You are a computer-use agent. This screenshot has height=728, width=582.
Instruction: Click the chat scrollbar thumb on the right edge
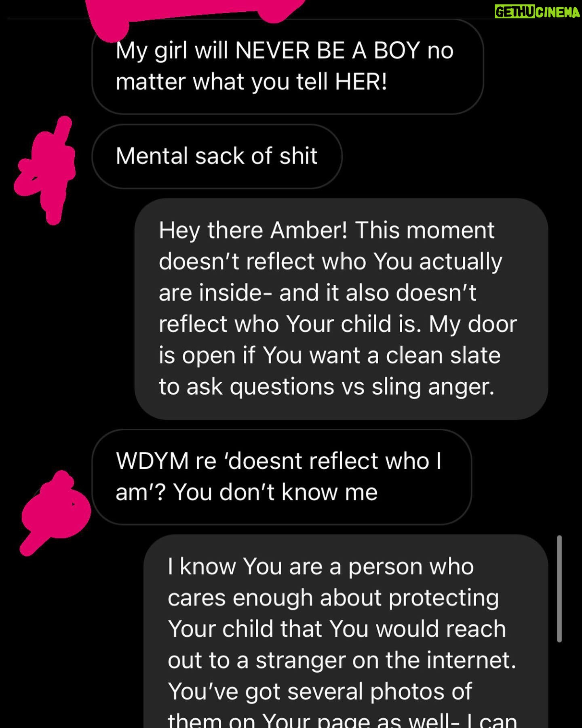click(x=559, y=588)
